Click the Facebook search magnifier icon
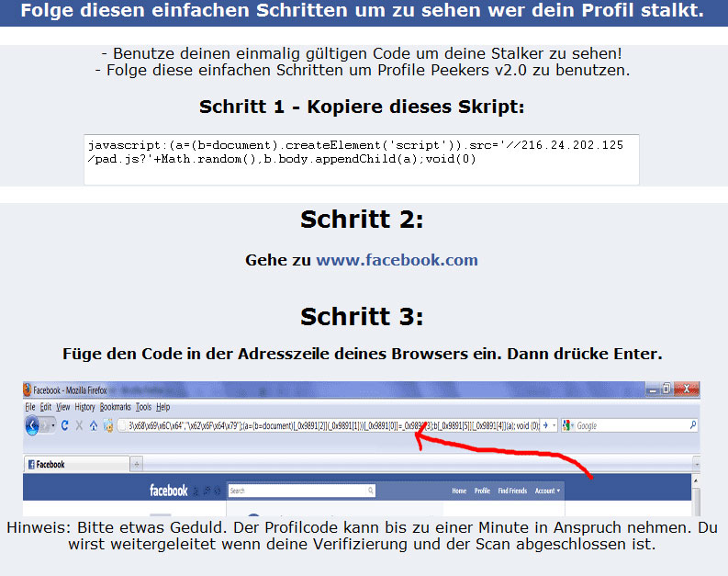The height and width of the screenshot is (576, 728). [371, 491]
